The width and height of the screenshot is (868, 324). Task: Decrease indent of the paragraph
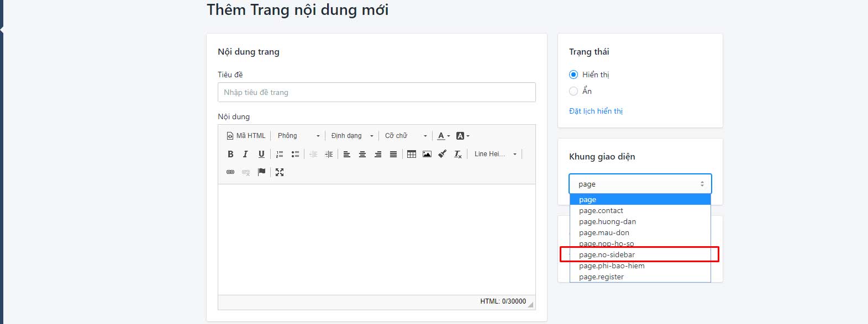tap(313, 154)
